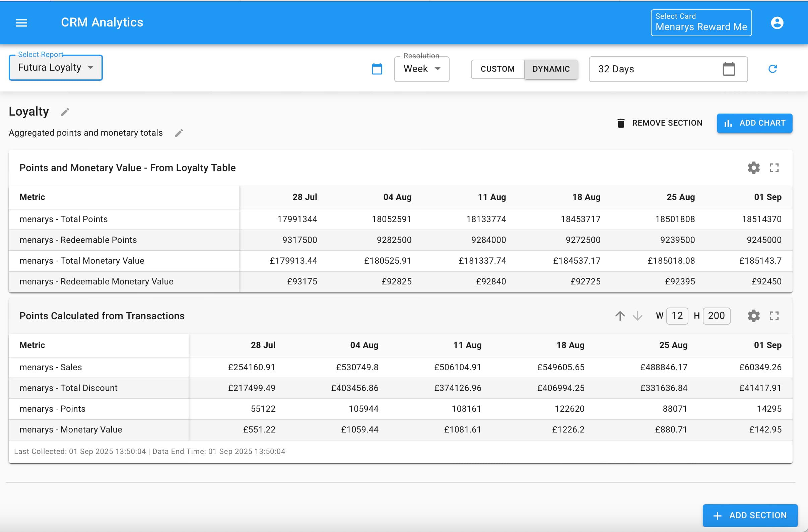Edit the chart width field showing 12
This screenshot has width=808, height=532.
[677, 316]
